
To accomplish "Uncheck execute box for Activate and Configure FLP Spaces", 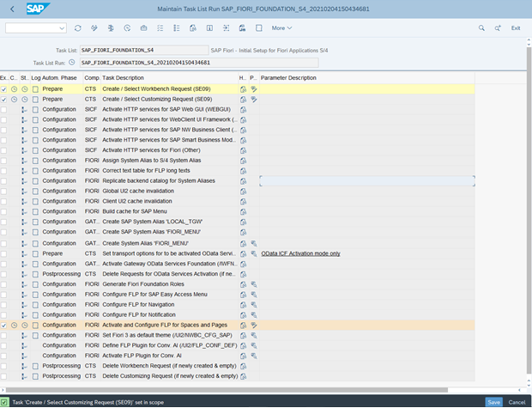I will coord(3,325).
